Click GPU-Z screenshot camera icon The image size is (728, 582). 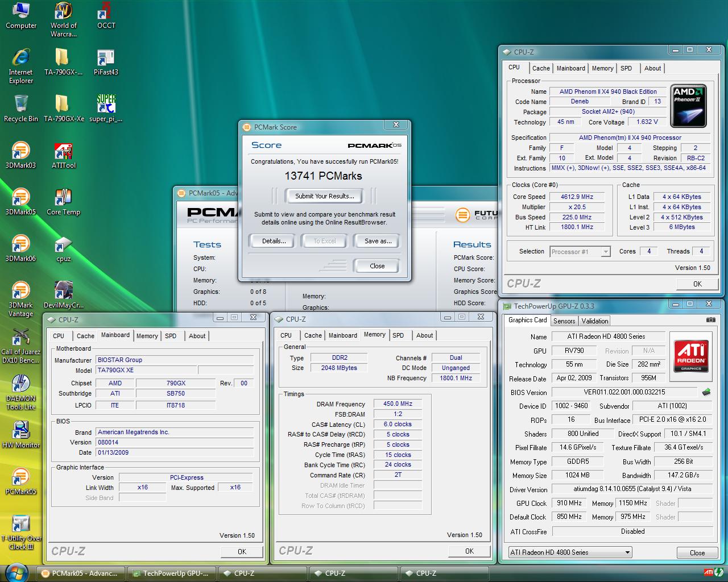[x=710, y=320]
